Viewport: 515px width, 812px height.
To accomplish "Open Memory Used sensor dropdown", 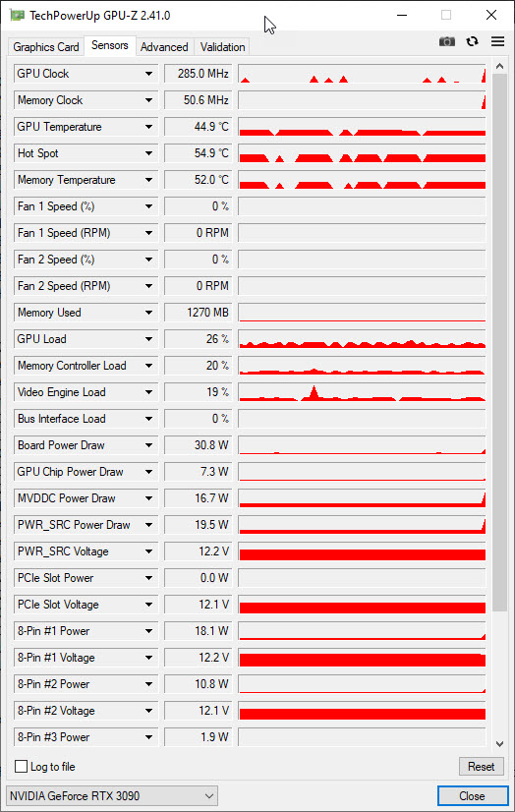I will click(149, 313).
